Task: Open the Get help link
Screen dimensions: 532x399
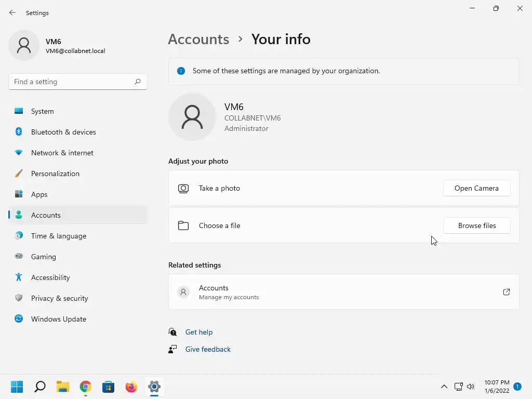Action: coord(199,332)
